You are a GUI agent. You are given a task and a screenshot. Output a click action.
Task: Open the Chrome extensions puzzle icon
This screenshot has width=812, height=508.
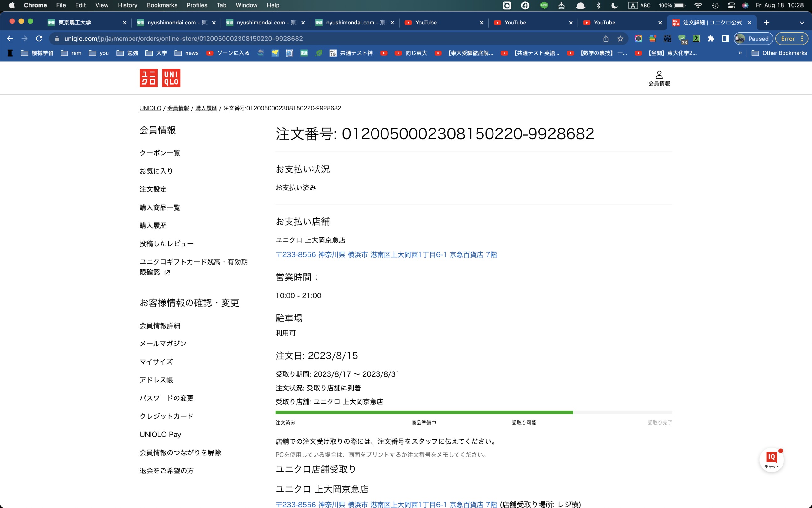[711, 39]
